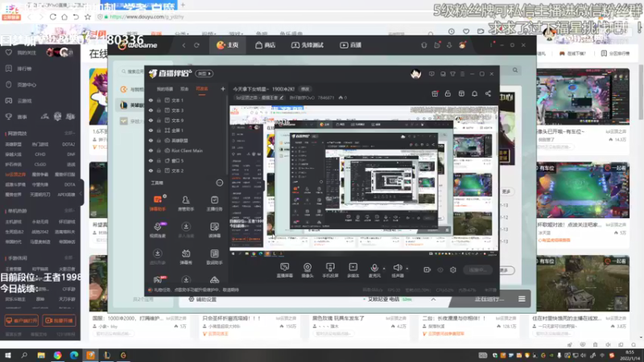The image size is (644, 362).
Task: Open the streamer avatar in companion window
Action: [x=415, y=74]
